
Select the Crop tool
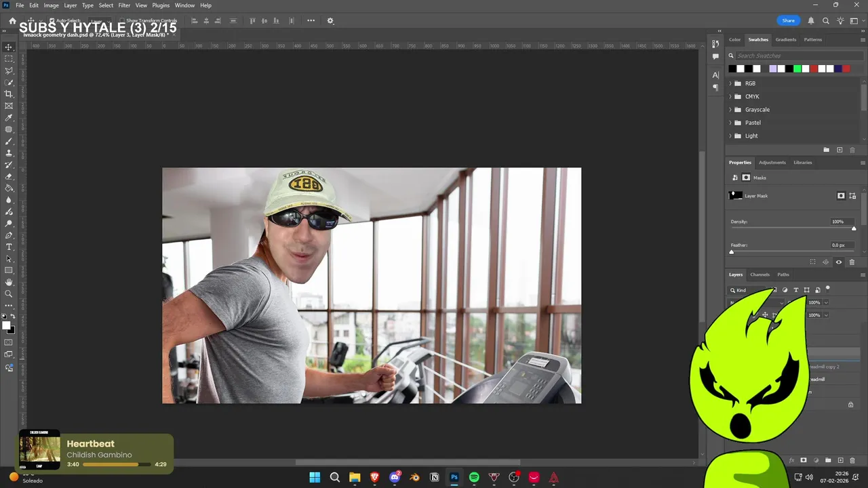(9, 94)
